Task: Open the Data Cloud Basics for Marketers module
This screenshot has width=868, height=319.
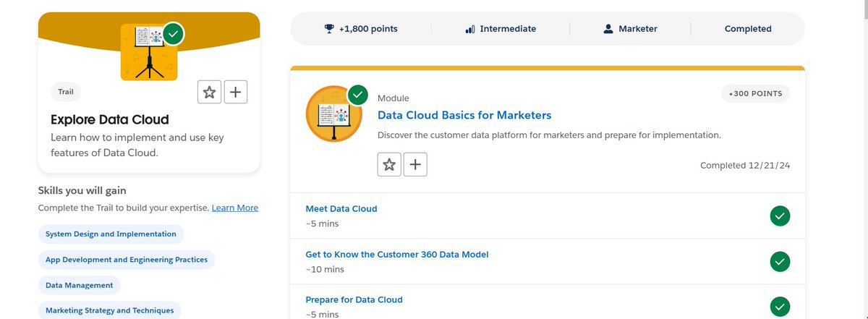Action: (x=464, y=115)
